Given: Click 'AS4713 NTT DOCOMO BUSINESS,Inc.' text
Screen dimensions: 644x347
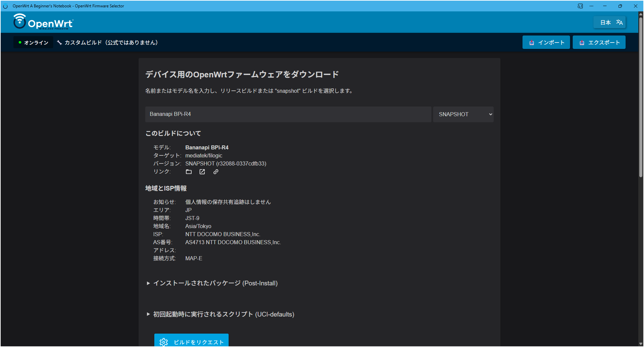Looking at the screenshot, I should pos(233,242).
